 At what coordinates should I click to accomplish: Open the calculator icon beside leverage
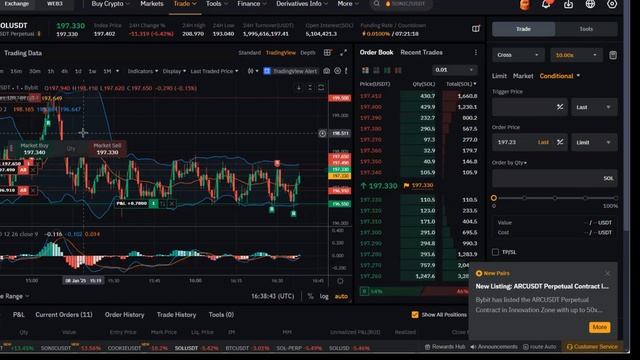pos(613,55)
